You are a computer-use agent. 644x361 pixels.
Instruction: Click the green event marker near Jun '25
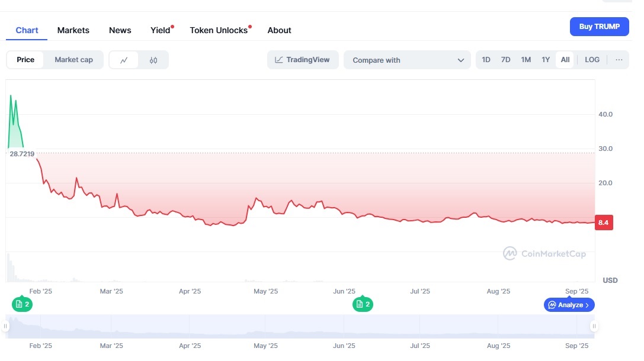point(363,304)
